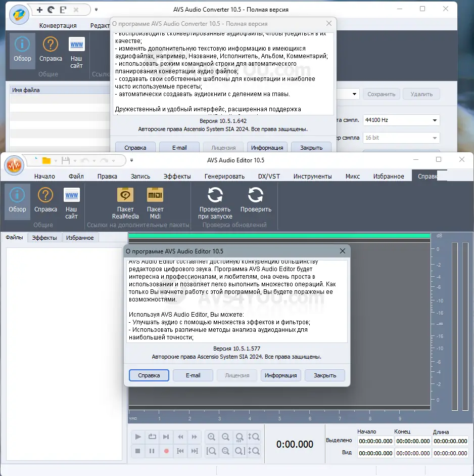Open RealMedia package link in Audio Editor
This screenshot has height=476, width=474.
(x=125, y=203)
